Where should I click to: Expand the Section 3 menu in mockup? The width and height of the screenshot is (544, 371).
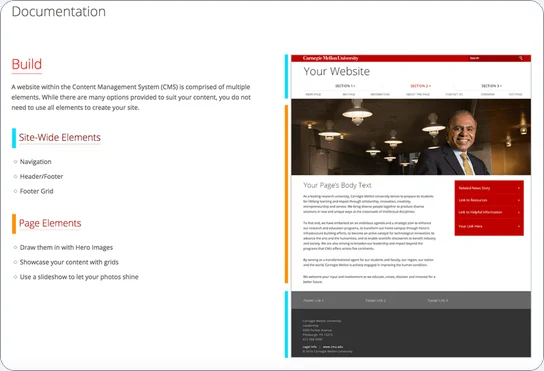(x=491, y=86)
